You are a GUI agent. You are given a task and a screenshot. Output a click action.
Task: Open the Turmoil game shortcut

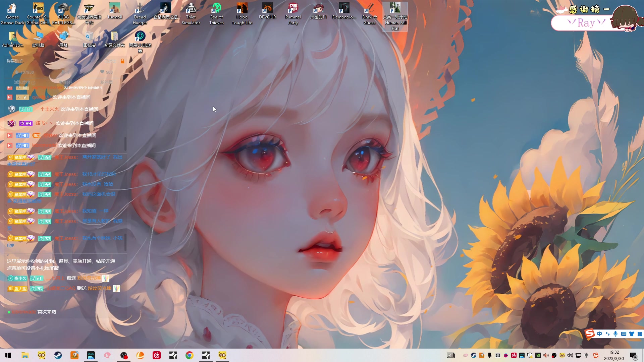coord(115,11)
